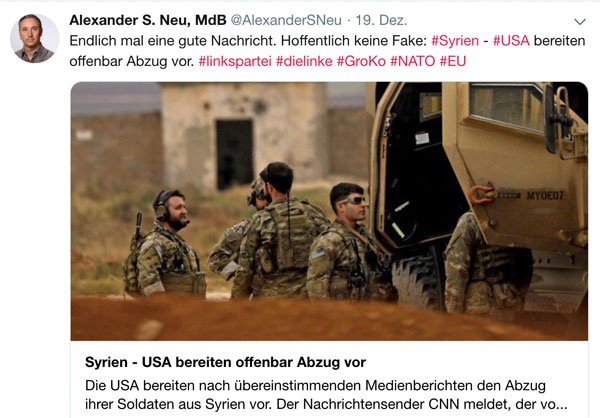This screenshot has width=600, height=418.
Task: Open the #linkspartei hashtag
Action: click(x=235, y=61)
